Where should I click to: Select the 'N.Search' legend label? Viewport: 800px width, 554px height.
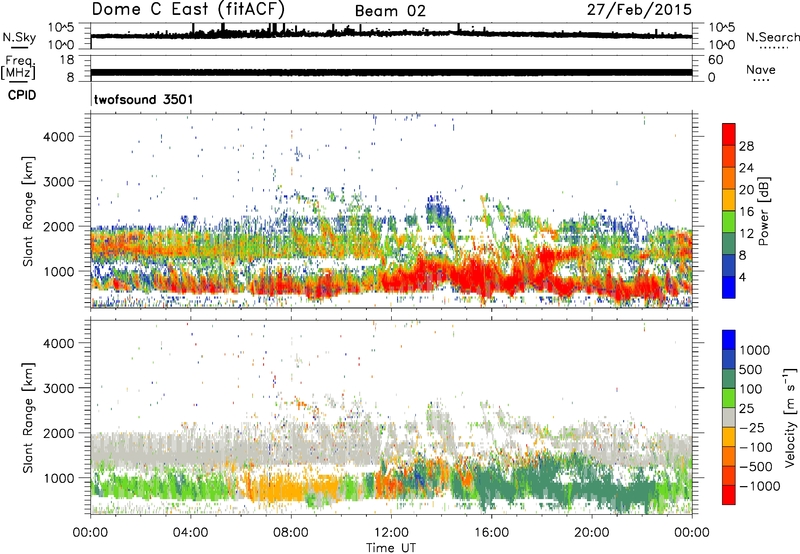tap(772, 37)
